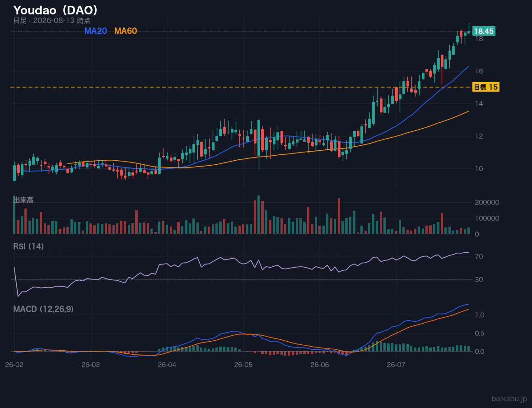The width and height of the screenshot is (532, 408).
Task: Click the RSI (14) panel label
Action: pyautogui.click(x=28, y=246)
